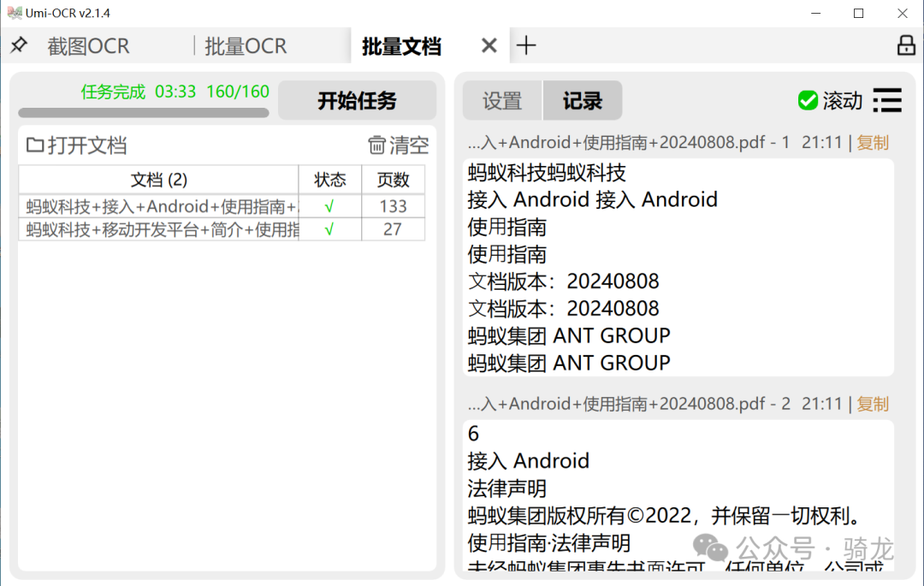Open the 设置 panel tab

[502, 101]
